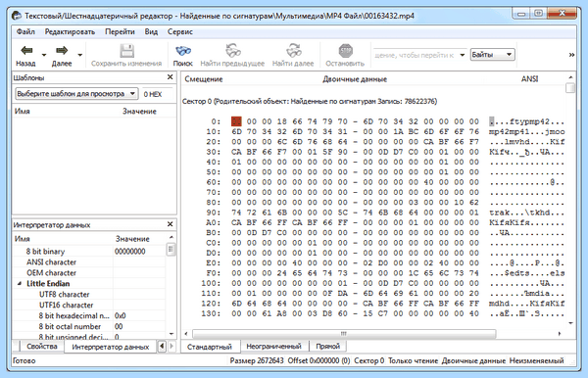Viewport: 588px width, 378px height.
Task: Click the Сохранить изменения floppy disk icon
Action: [x=126, y=51]
